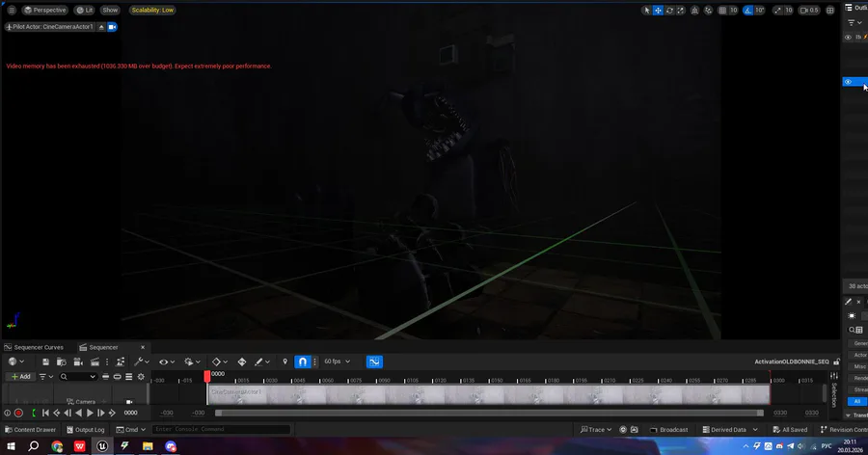
Task: Open the 60 fps frame rate dropdown
Action: pyautogui.click(x=338, y=361)
